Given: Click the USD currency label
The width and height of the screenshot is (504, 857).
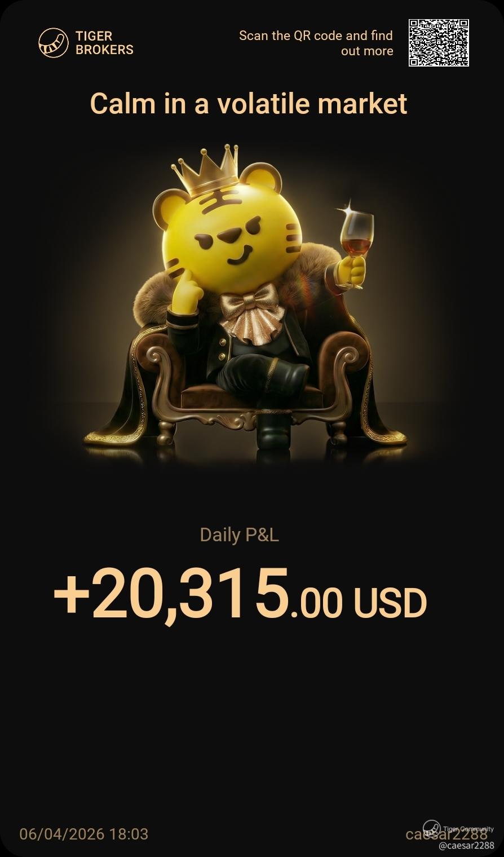Looking at the screenshot, I should coord(390,603).
